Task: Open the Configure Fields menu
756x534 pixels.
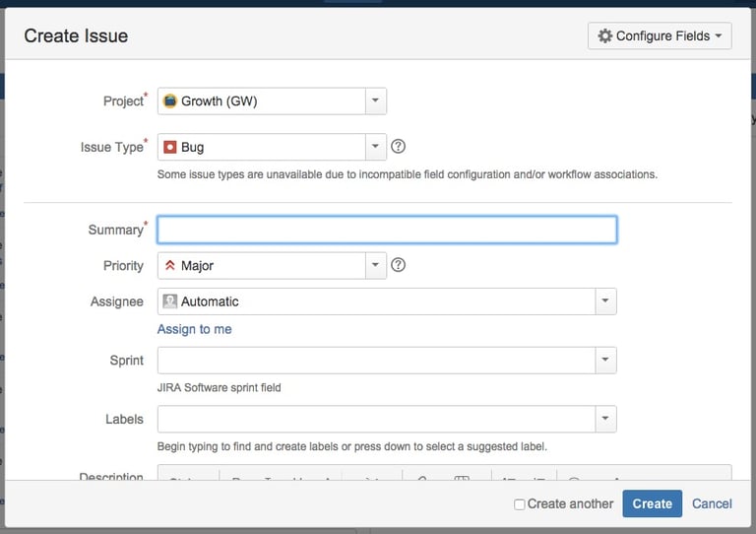Action: [x=660, y=36]
